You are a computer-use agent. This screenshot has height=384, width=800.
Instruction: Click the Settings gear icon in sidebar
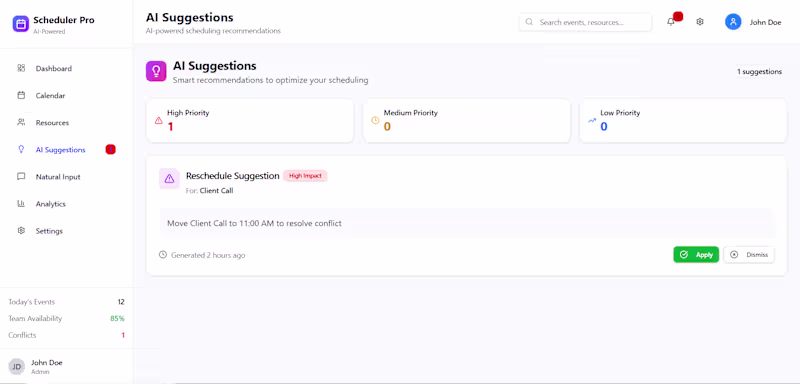[x=21, y=231]
